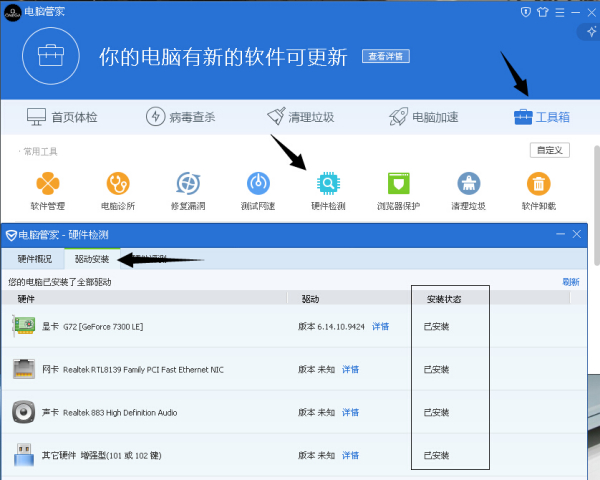Open 详情 link for 显卡 driver
The image size is (600, 480).
tap(380, 327)
